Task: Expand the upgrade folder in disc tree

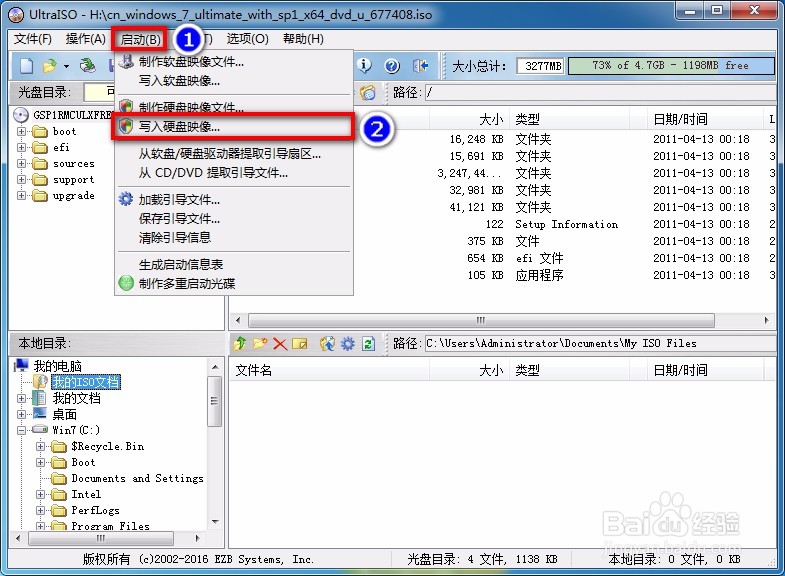Action: point(22,196)
